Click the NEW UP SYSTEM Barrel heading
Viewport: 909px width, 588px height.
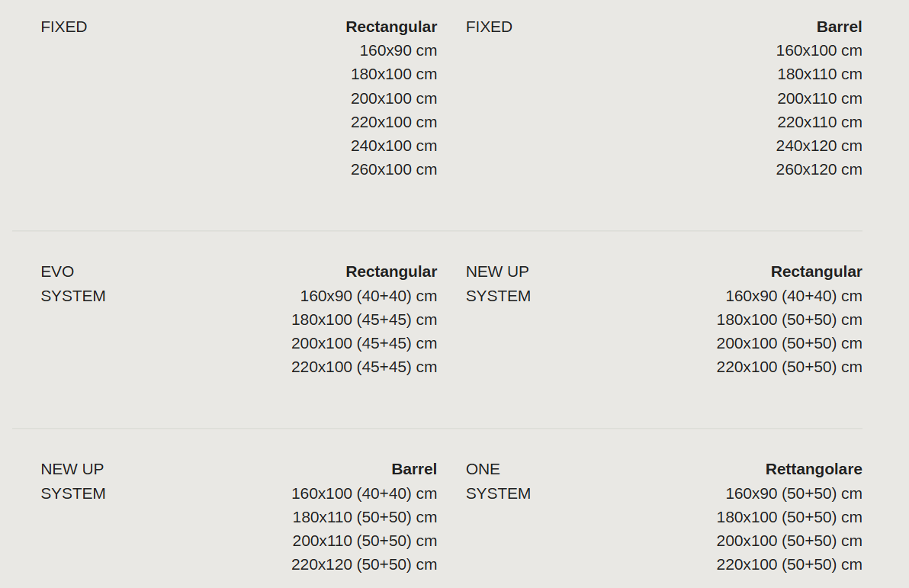tap(414, 468)
